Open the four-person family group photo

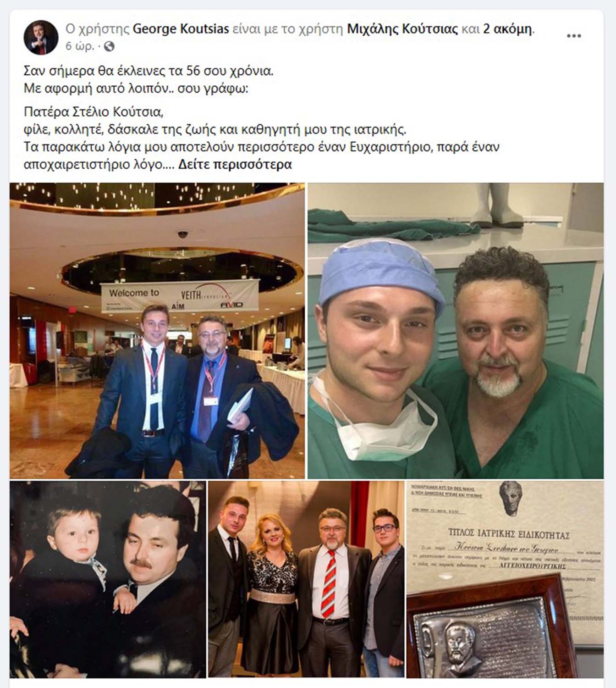point(306,580)
